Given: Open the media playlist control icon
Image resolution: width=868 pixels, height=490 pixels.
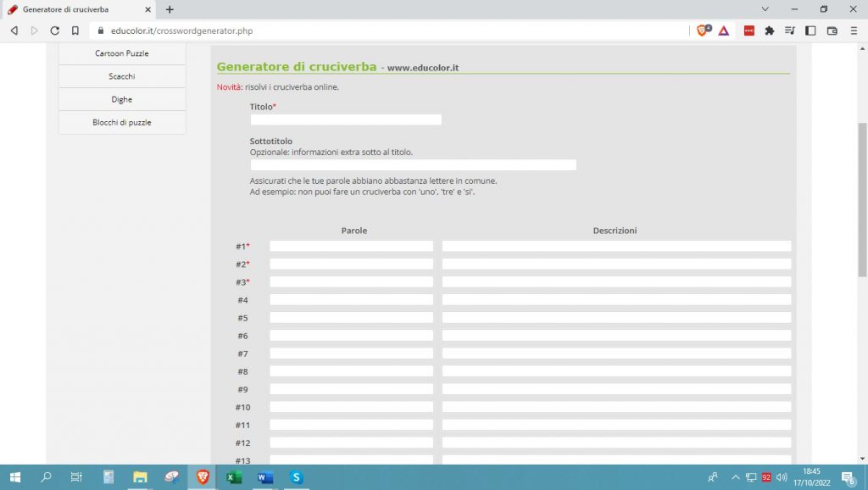Looking at the screenshot, I should point(790,31).
